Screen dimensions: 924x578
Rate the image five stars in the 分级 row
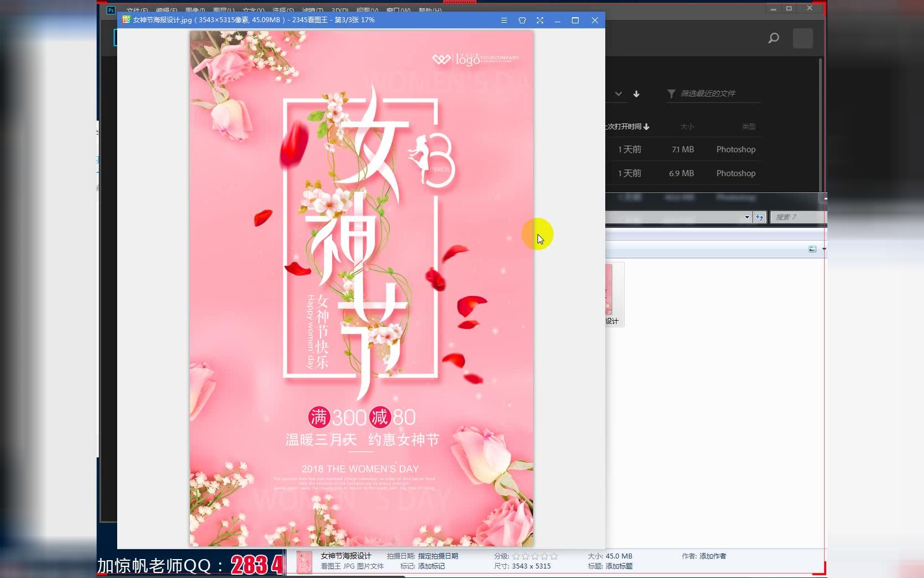click(554, 556)
